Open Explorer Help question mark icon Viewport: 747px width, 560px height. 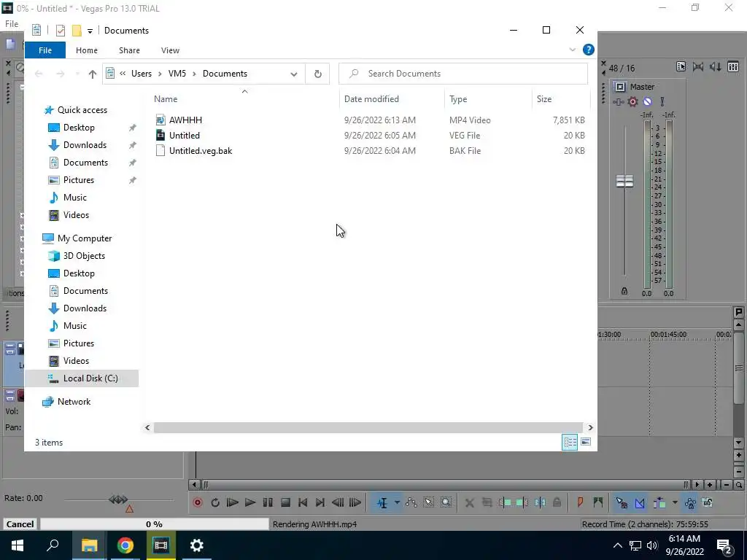(589, 50)
